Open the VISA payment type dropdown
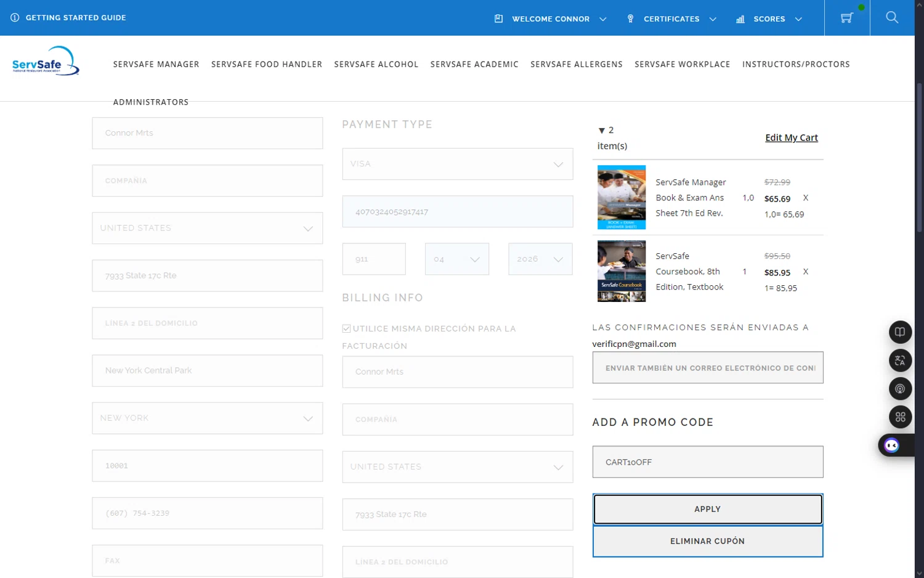The width and height of the screenshot is (924, 578). (x=457, y=164)
